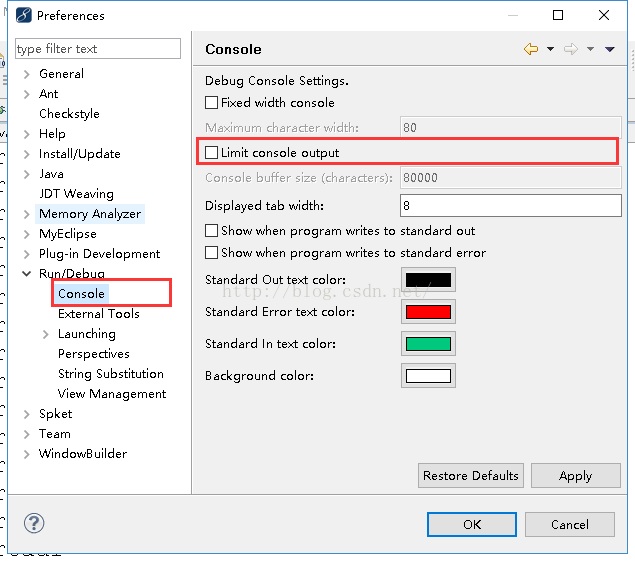Check Show when program writes to standard error
635x561 pixels.
(x=211, y=253)
